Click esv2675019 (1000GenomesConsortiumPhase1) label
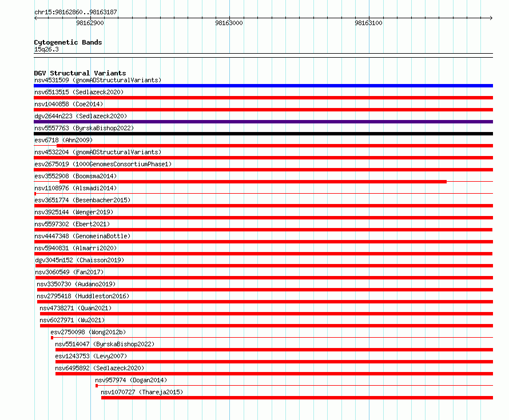The image size is (509, 420). click(x=103, y=164)
